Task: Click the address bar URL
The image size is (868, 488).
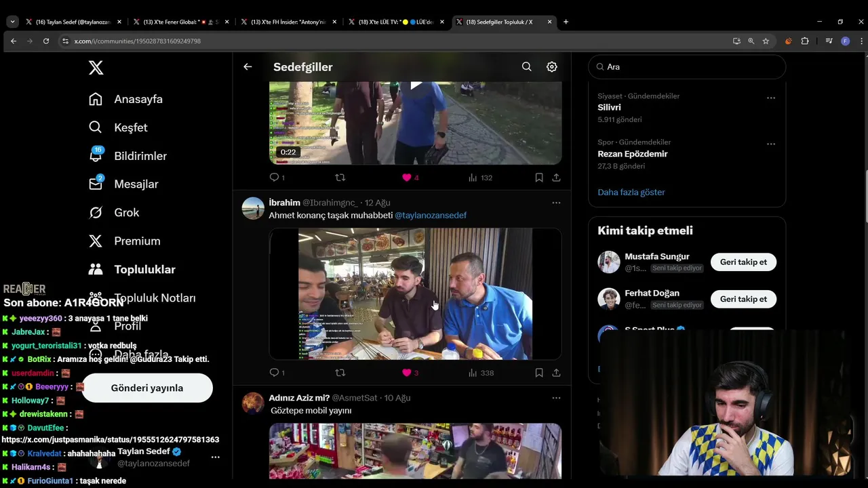Action: pyautogui.click(x=138, y=41)
